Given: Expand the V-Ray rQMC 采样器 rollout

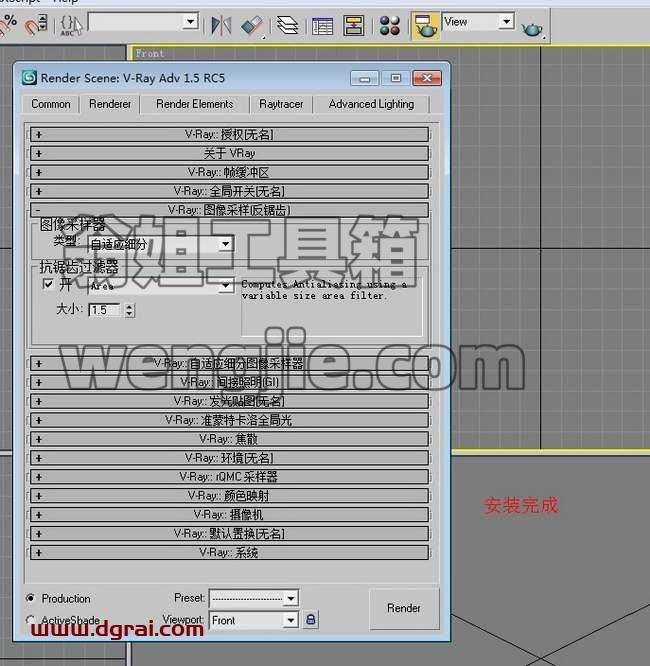Looking at the screenshot, I should pos(229,477).
